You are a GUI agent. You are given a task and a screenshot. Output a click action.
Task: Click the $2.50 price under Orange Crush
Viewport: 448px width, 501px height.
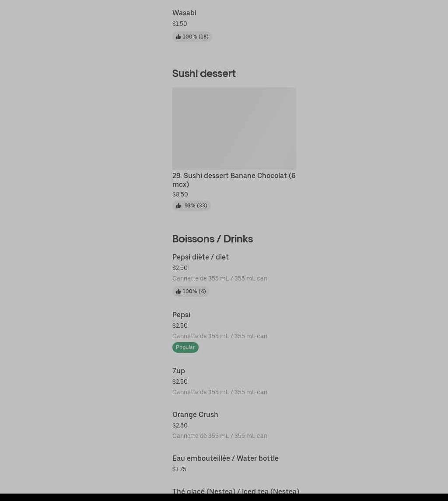tap(180, 426)
